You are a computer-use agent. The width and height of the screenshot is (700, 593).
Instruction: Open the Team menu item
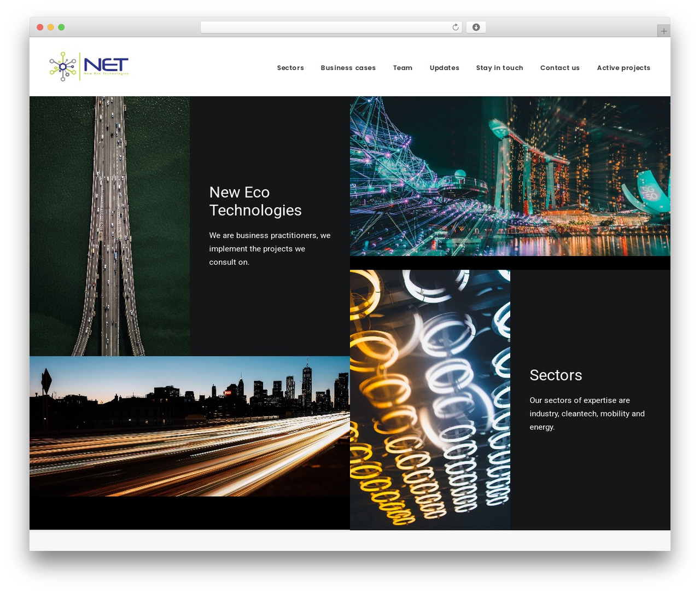click(402, 68)
